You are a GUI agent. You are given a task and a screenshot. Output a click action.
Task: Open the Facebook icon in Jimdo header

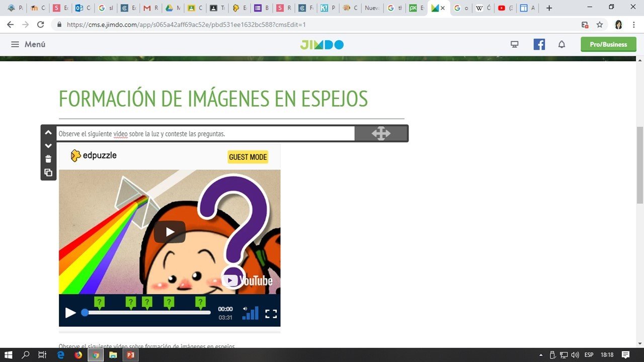[539, 44]
